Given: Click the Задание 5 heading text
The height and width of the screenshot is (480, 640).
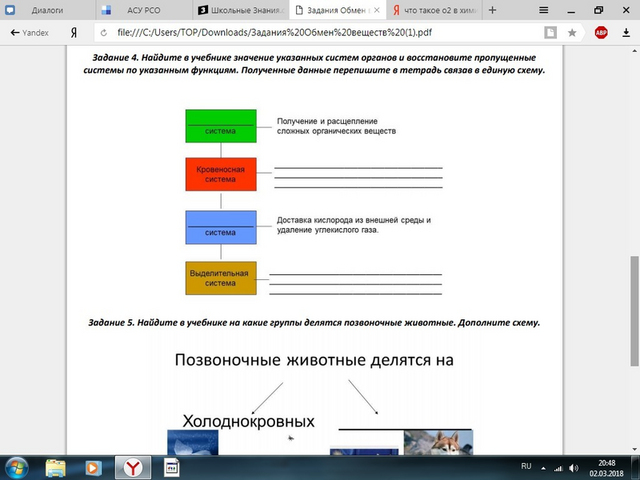Looking at the screenshot, I should pos(314,322).
